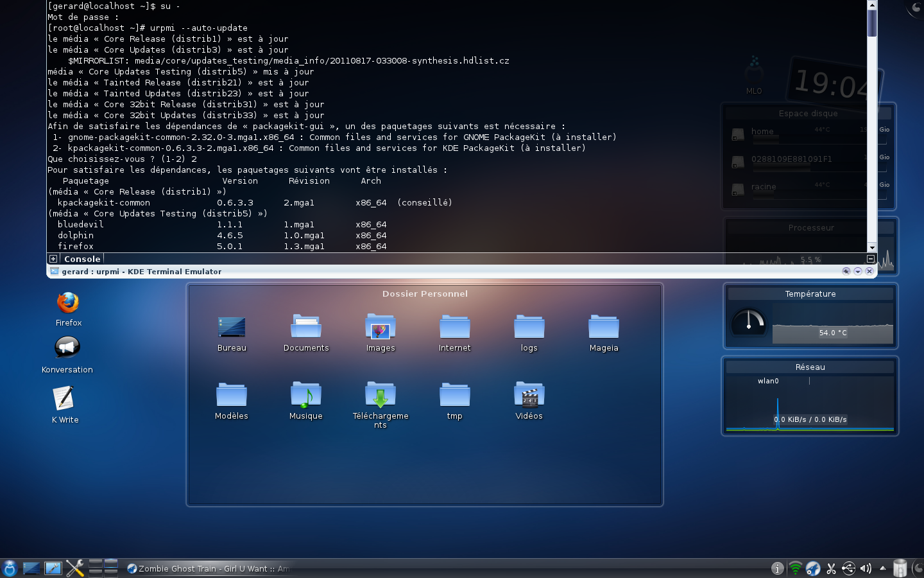The height and width of the screenshot is (578, 924).
Task: Click the 54.0 °C temperature graph
Action: coord(833,324)
